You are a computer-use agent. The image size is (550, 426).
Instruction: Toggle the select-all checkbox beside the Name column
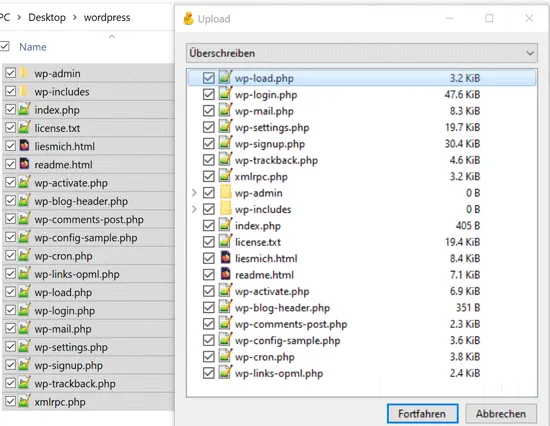point(5,46)
